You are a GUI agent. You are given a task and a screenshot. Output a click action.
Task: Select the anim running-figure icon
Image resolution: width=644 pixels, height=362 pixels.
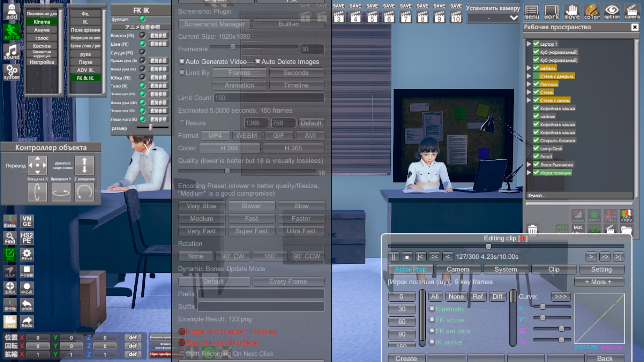point(11,32)
